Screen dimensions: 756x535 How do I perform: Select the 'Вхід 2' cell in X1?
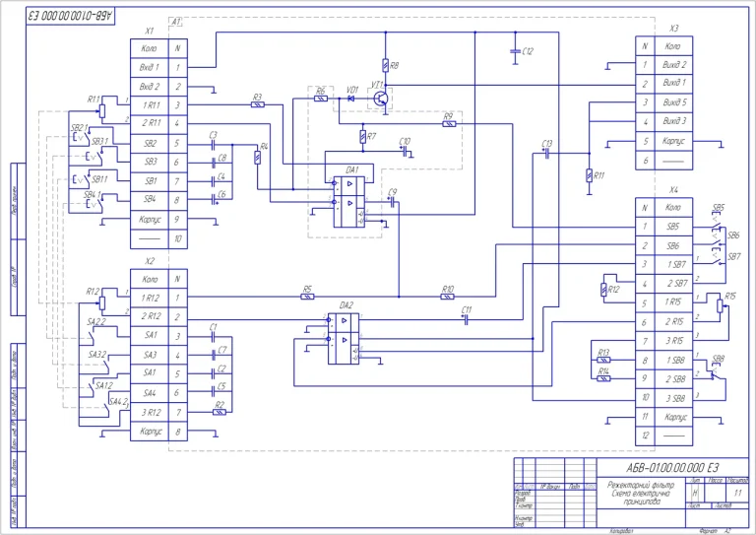150,87
